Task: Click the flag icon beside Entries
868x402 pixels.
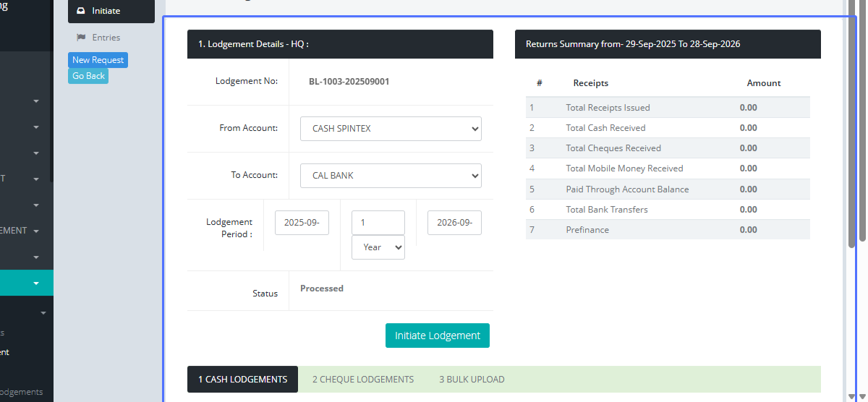Action: tap(80, 38)
